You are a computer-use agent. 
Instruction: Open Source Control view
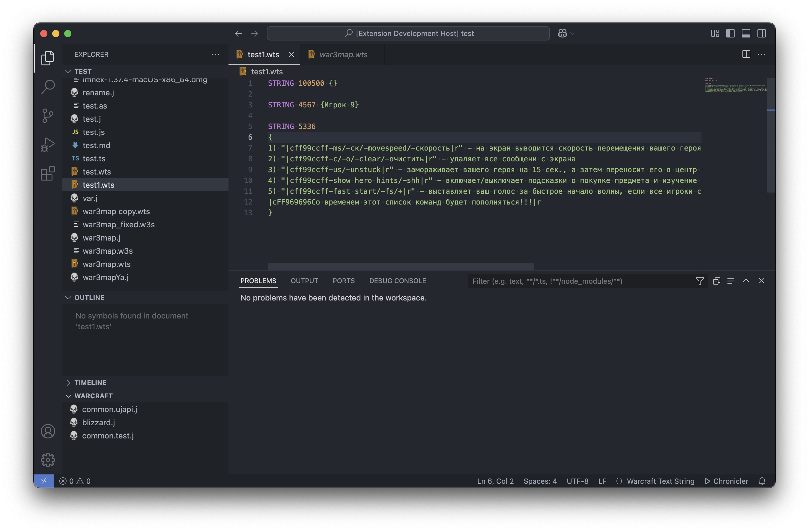pos(48,115)
